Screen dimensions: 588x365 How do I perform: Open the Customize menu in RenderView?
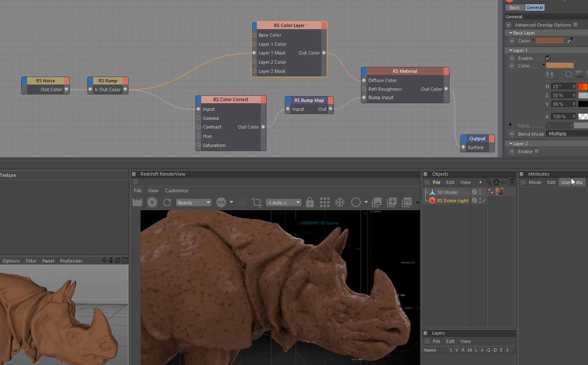pos(176,191)
